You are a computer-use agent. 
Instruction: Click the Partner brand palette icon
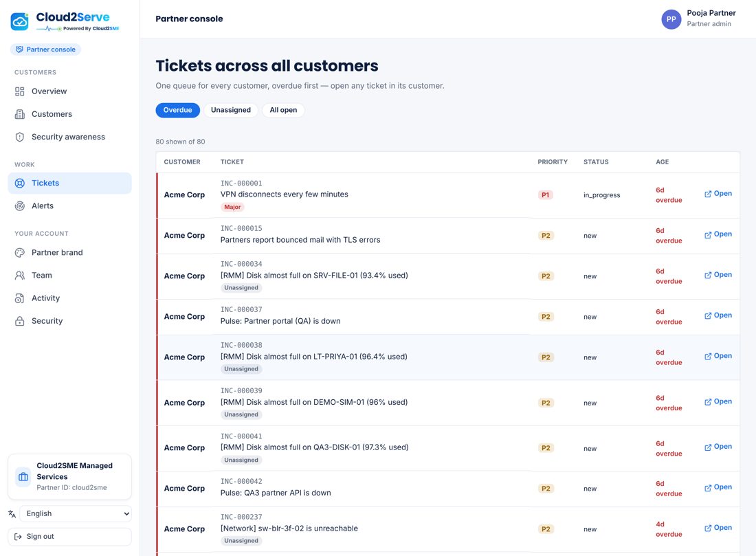point(20,253)
